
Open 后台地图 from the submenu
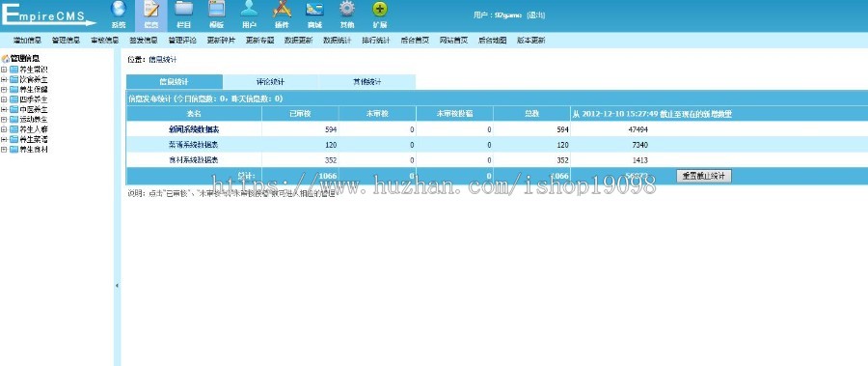(492, 41)
